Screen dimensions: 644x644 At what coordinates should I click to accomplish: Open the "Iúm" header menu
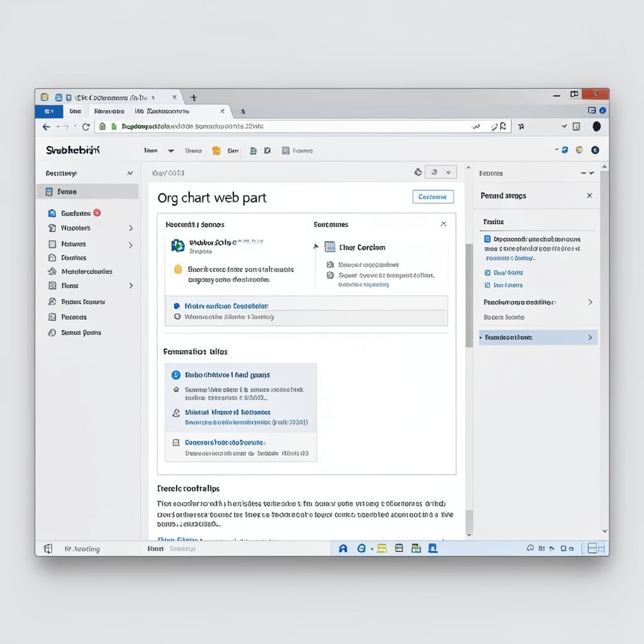151,151
